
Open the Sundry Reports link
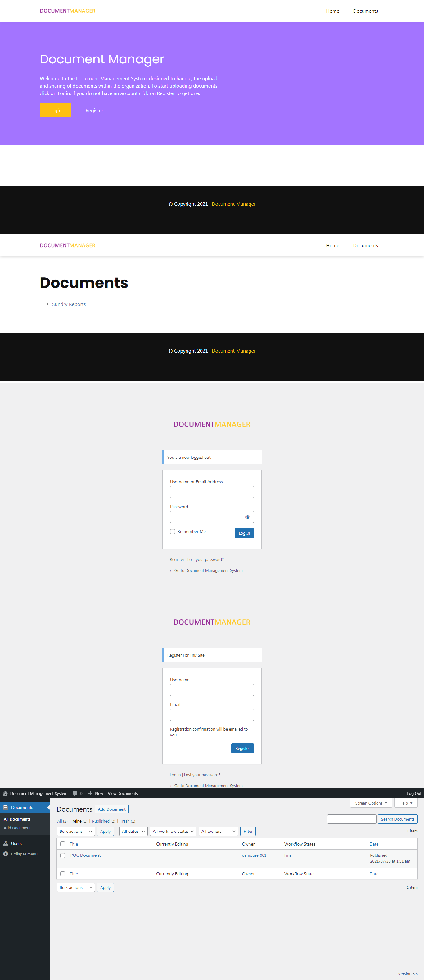point(69,304)
